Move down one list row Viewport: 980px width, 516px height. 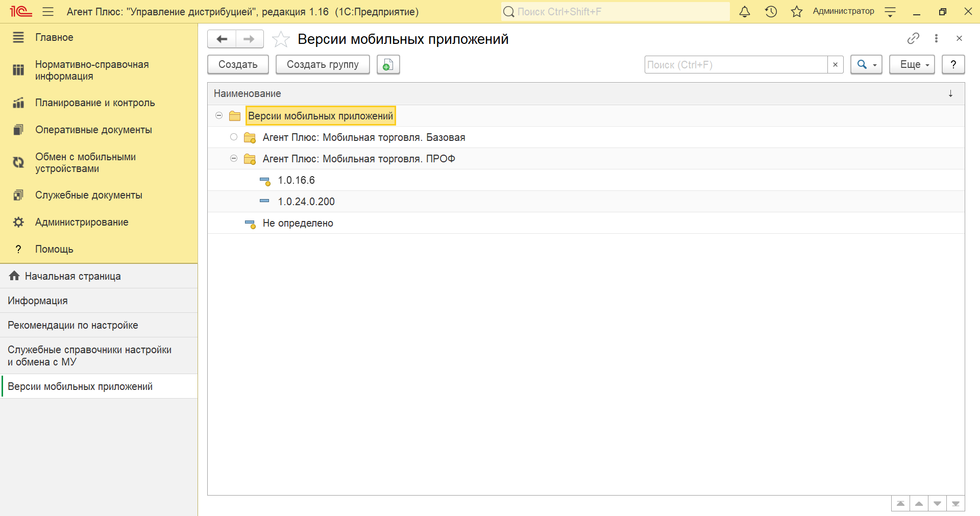tap(937, 504)
